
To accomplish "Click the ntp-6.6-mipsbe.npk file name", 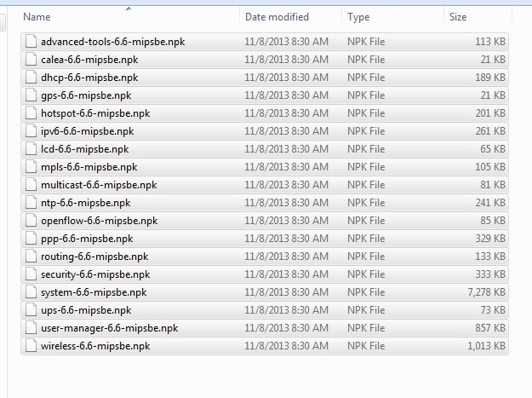I will [85, 203].
